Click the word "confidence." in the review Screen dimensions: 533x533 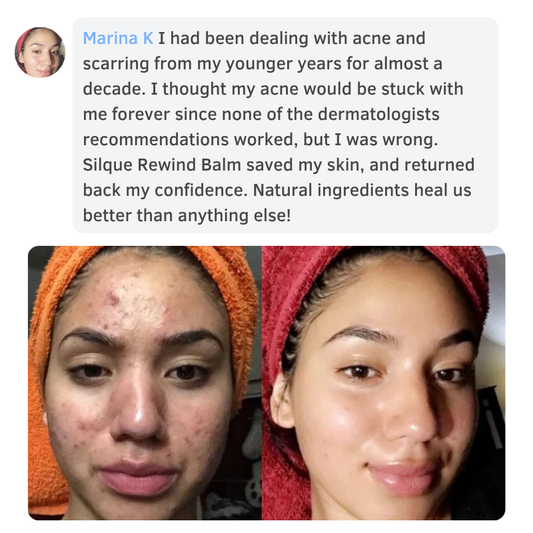click(201, 190)
